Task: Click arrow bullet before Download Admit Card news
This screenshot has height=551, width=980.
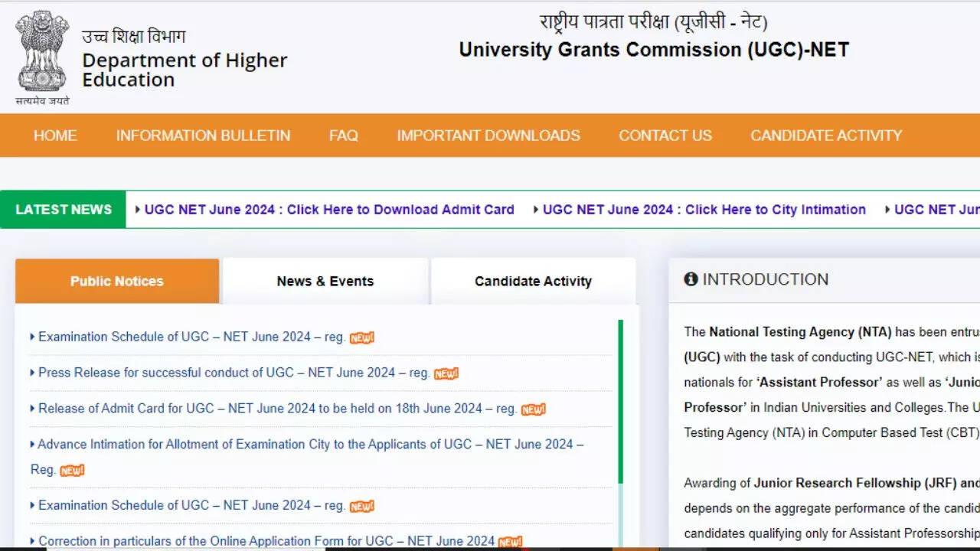Action: [x=138, y=210]
